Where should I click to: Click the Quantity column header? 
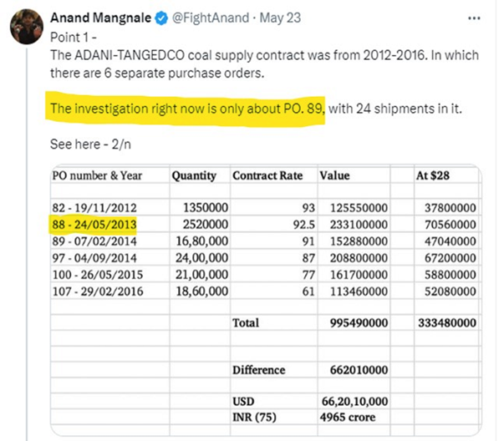(x=194, y=175)
